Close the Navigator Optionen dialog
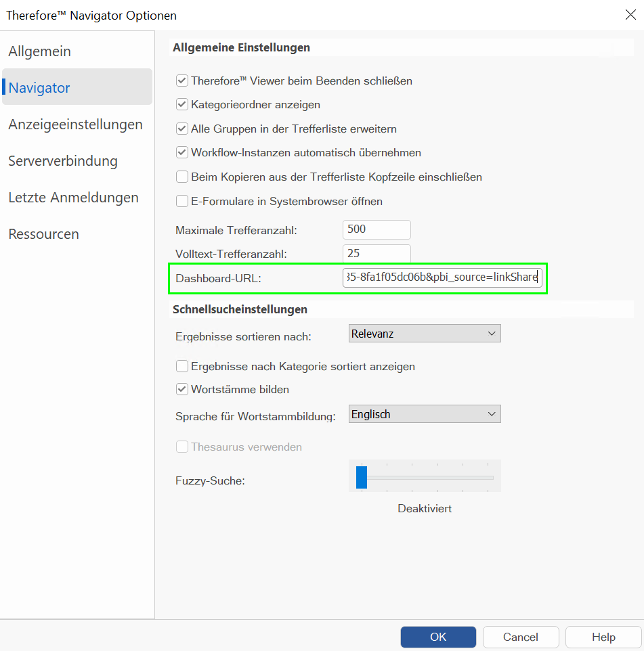This screenshot has height=651, width=644. point(630,15)
